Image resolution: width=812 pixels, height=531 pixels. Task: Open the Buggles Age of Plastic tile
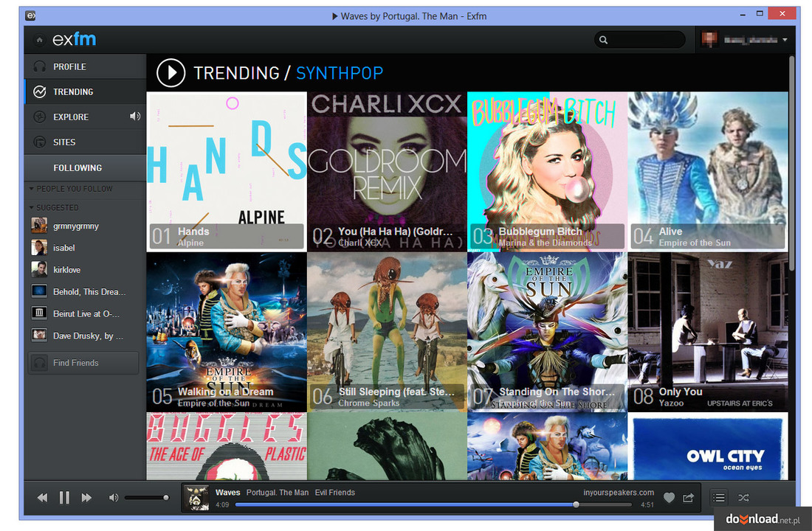[x=227, y=446]
